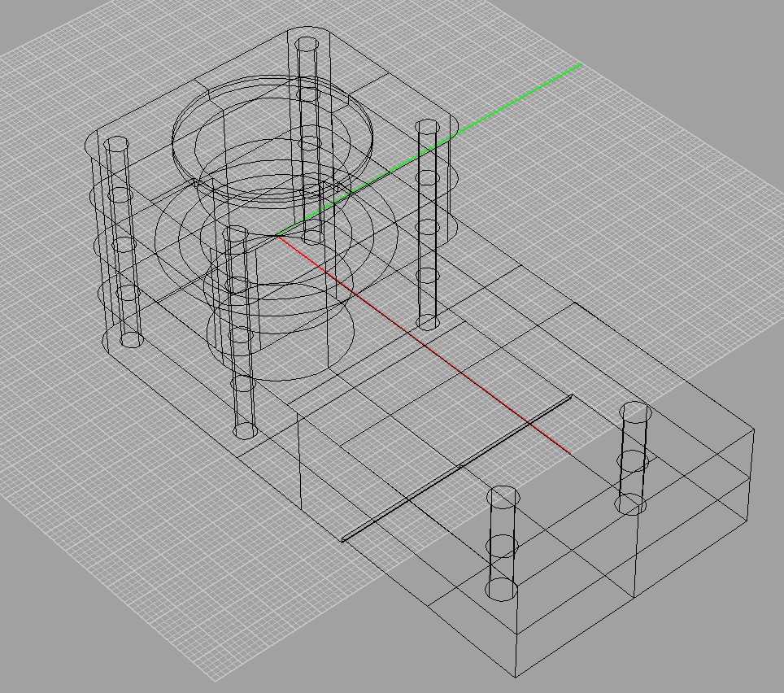This screenshot has height=693, width=784.
Task: Pick the tall vertical pin beside the green axis
Action: point(428,225)
